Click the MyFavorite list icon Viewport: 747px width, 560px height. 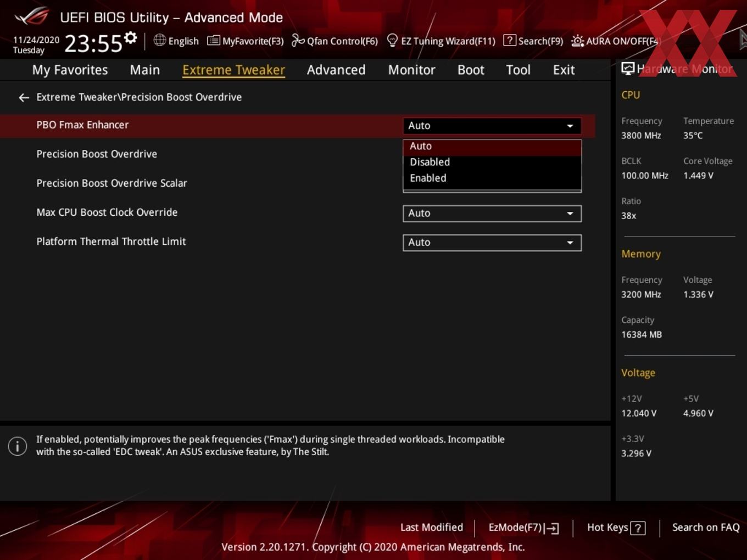click(x=213, y=41)
